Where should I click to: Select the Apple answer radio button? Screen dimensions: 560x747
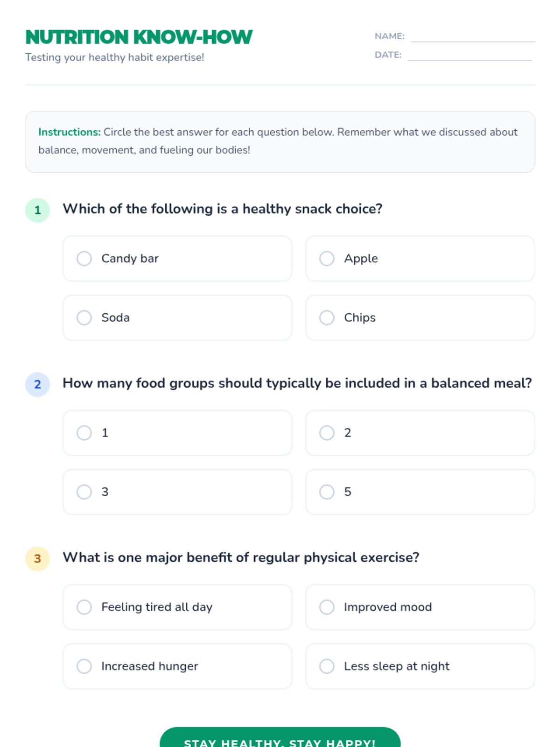pos(327,258)
